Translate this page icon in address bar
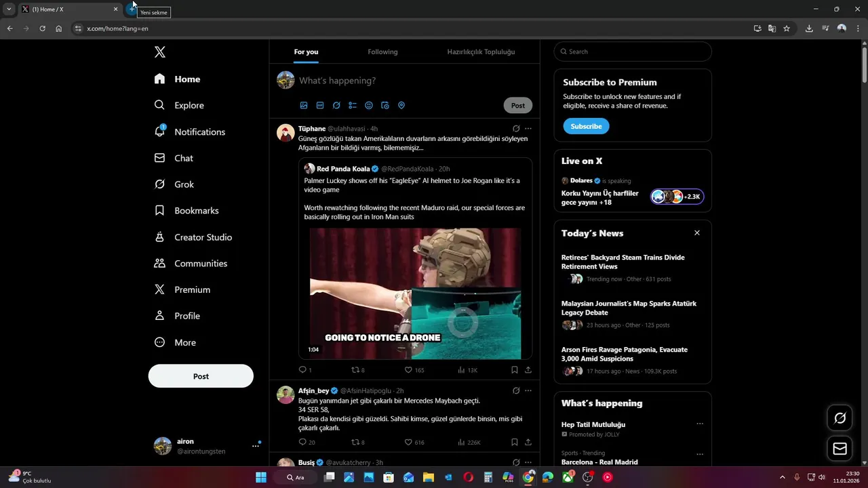 tap(772, 28)
